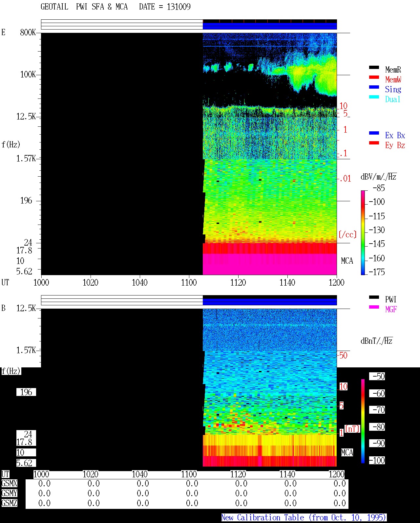The height and width of the screenshot is (523, 420).
Task: Click the '1120' tick on E panel time axis
Action: (x=238, y=282)
